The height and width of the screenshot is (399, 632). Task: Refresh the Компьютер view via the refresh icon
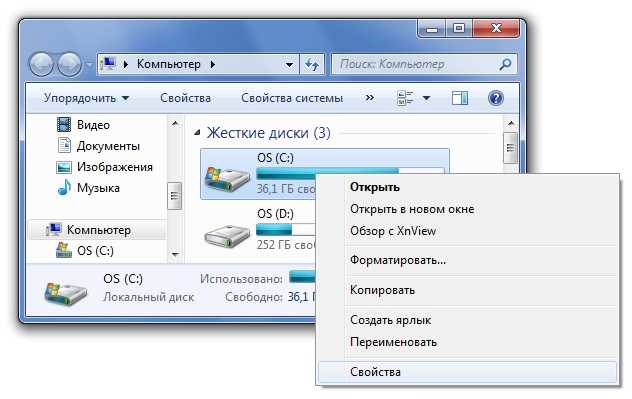pyautogui.click(x=312, y=64)
